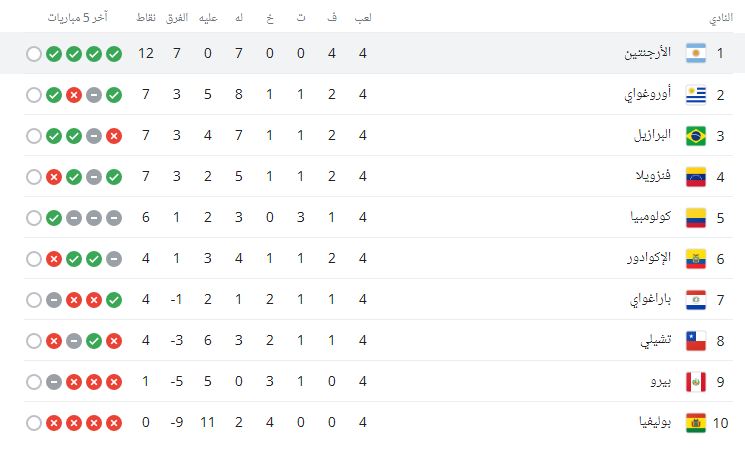Click the Venezuela flag icon
Viewport: 745px width, 459px height.
click(x=696, y=177)
